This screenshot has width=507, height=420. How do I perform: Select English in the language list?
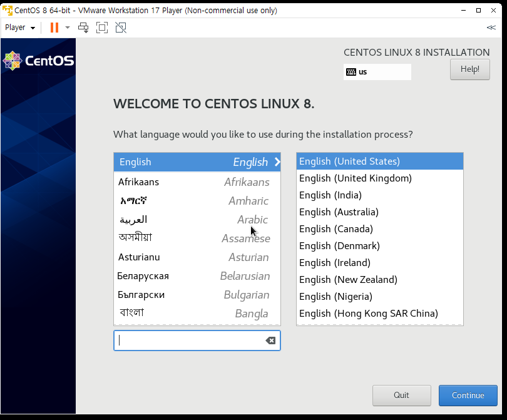point(197,162)
